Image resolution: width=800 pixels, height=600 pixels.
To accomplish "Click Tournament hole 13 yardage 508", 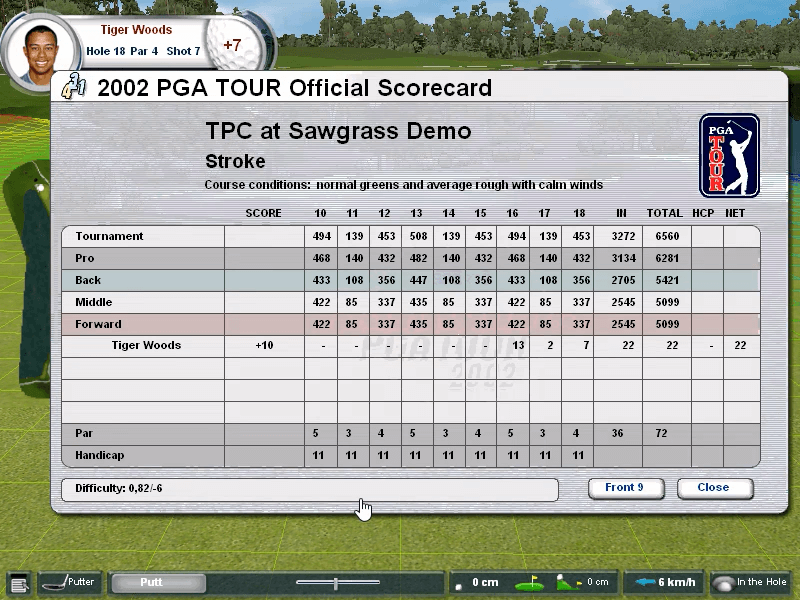I will pos(418,236).
